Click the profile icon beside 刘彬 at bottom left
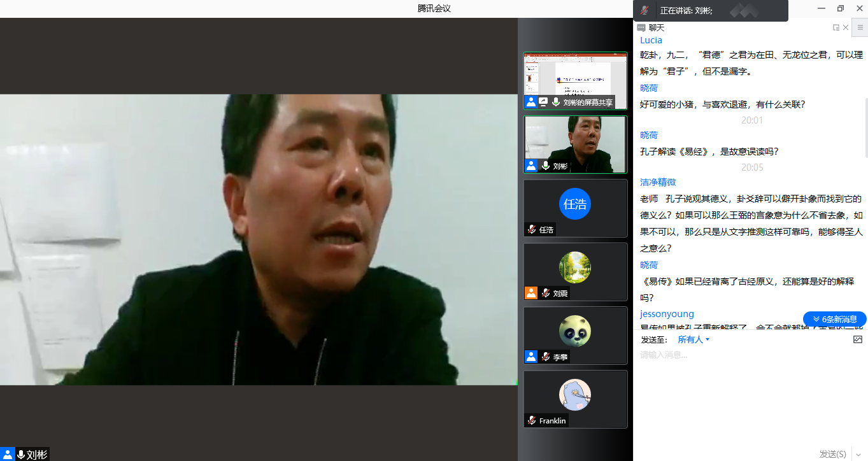This screenshot has height=461, width=868. click(x=8, y=454)
